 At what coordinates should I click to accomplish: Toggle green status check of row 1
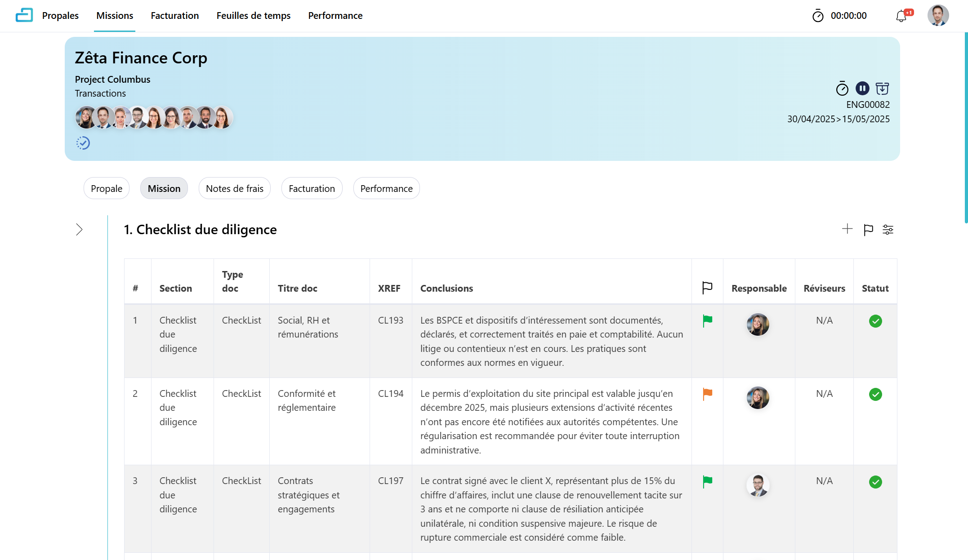[x=875, y=321]
